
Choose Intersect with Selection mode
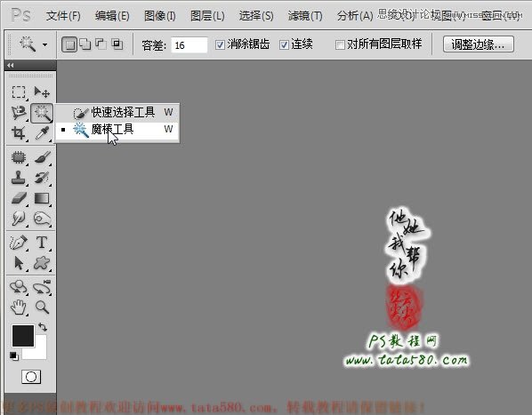pos(117,44)
